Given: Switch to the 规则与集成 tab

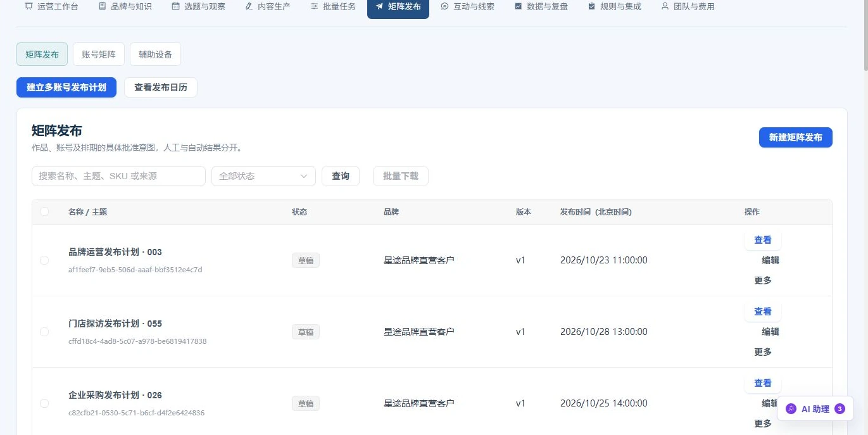Looking at the screenshot, I should coord(615,7).
